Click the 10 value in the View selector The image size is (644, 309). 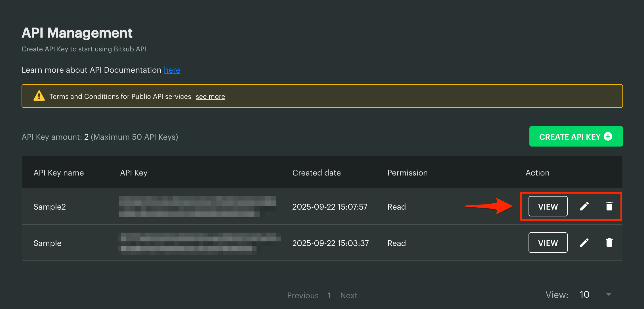coord(585,295)
